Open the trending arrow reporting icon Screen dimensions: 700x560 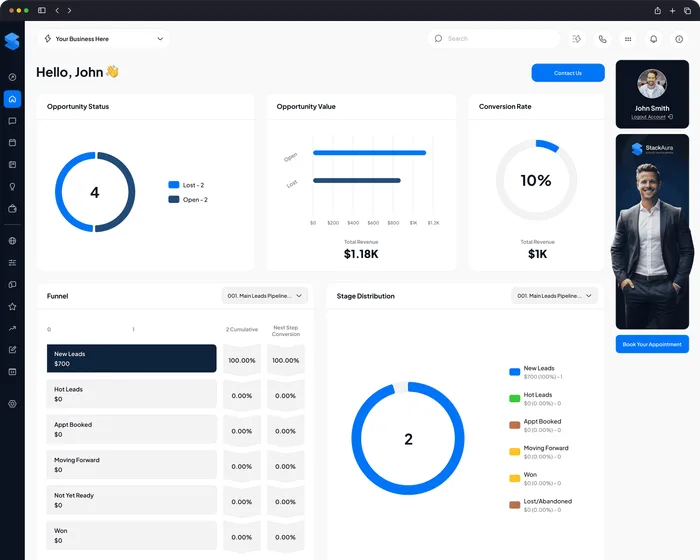tap(12, 328)
